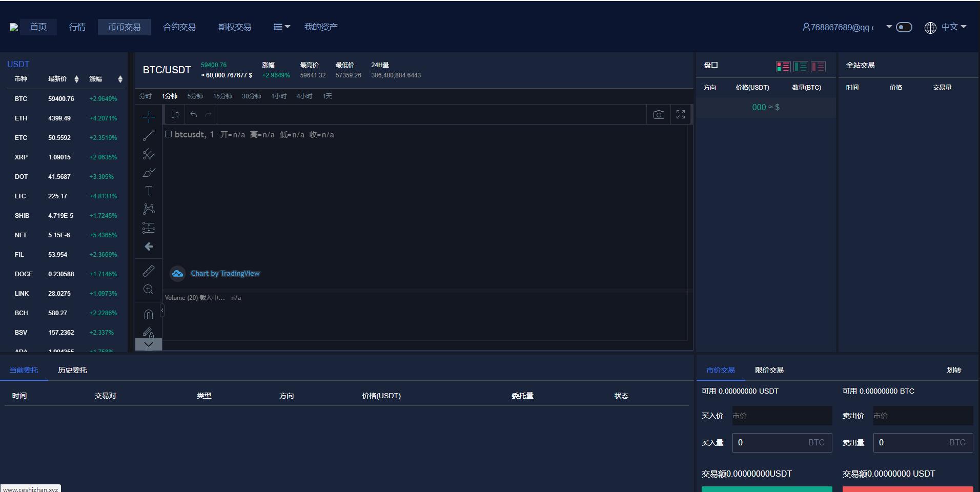Select the text annotation tool
Viewport: 980px width, 492px height.
coord(149,191)
